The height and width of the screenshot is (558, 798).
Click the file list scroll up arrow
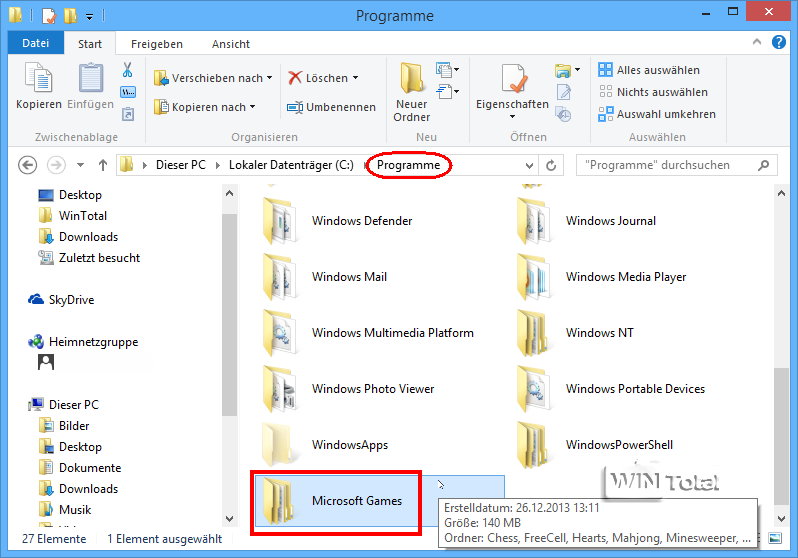point(781,193)
